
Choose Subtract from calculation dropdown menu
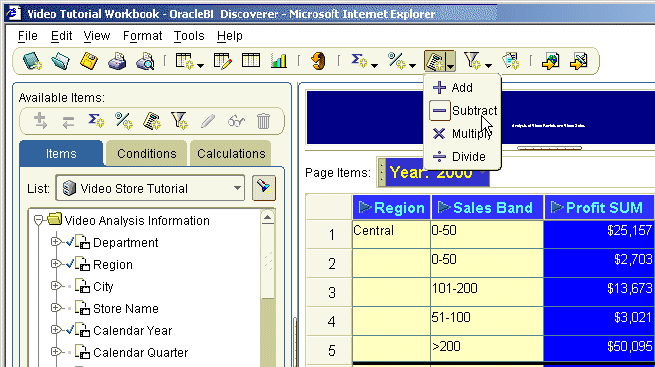pyautogui.click(x=463, y=111)
